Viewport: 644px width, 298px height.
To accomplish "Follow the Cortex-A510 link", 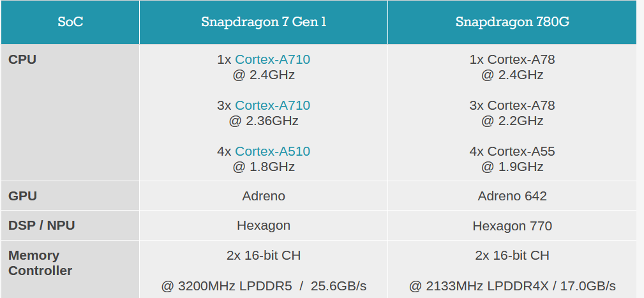I will [x=273, y=151].
